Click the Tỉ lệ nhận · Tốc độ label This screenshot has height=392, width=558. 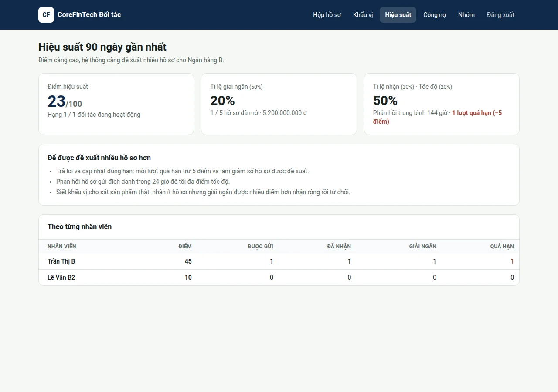412,87
